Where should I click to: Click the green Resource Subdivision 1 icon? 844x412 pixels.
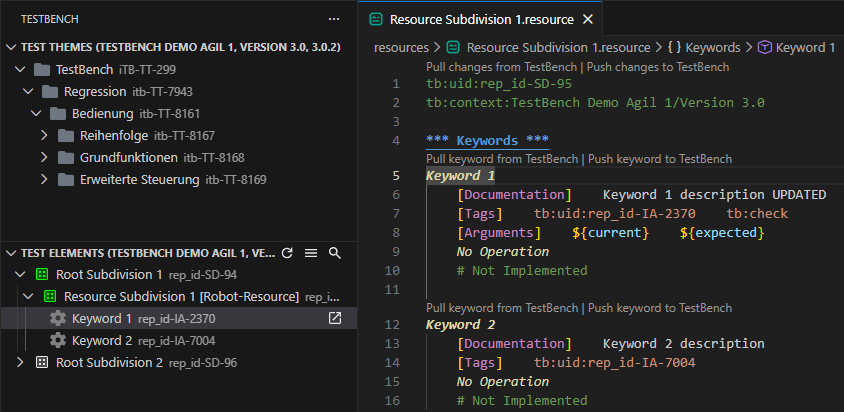click(x=50, y=296)
